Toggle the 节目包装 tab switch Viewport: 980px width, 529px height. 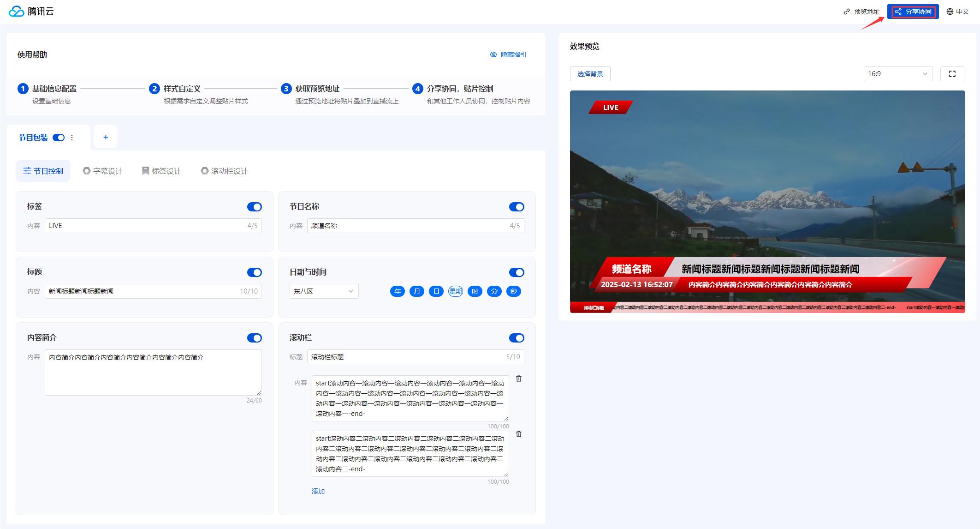(59, 138)
